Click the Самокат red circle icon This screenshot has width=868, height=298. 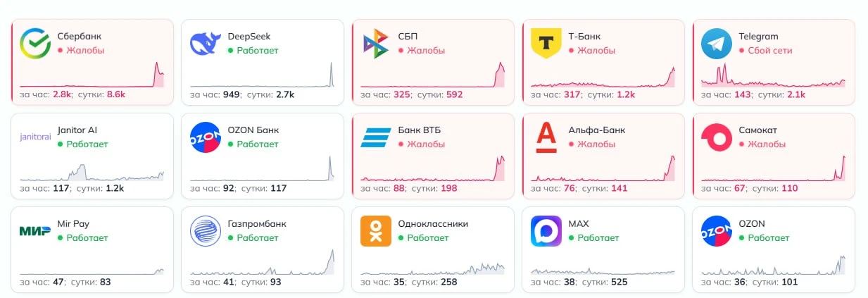tap(716, 137)
